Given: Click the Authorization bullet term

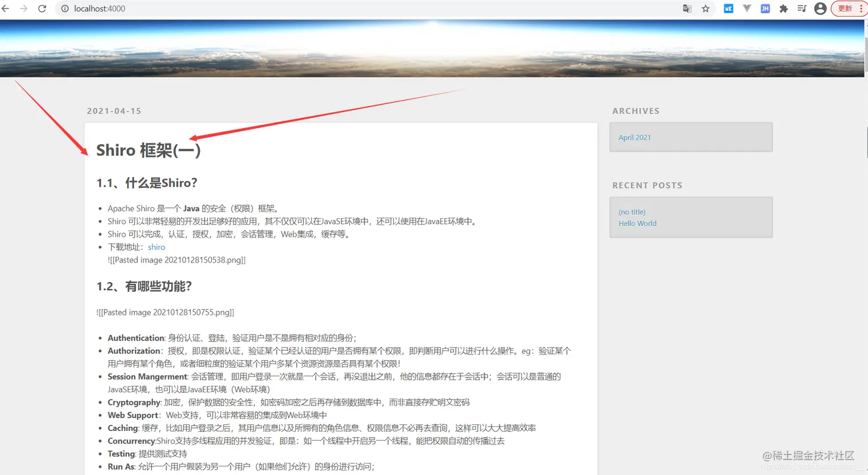Looking at the screenshot, I should pos(134,351).
